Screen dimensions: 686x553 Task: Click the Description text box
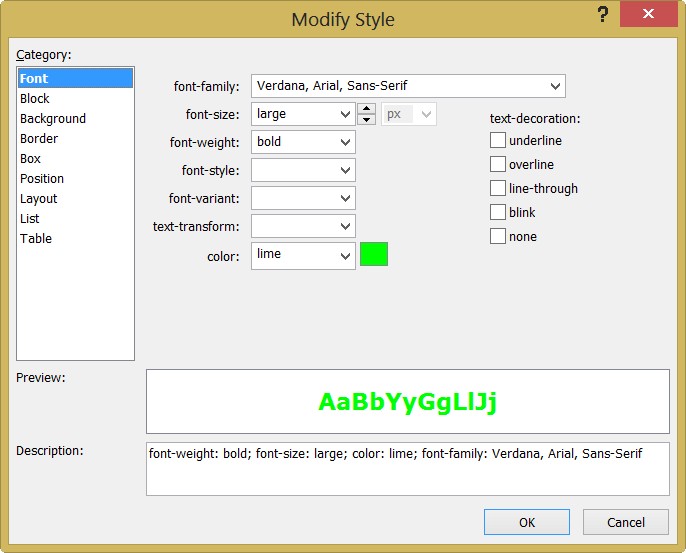[408, 469]
